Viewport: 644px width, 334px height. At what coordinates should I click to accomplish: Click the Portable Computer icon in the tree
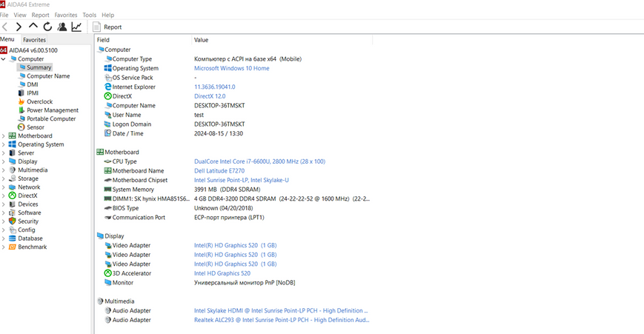point(21,118)
